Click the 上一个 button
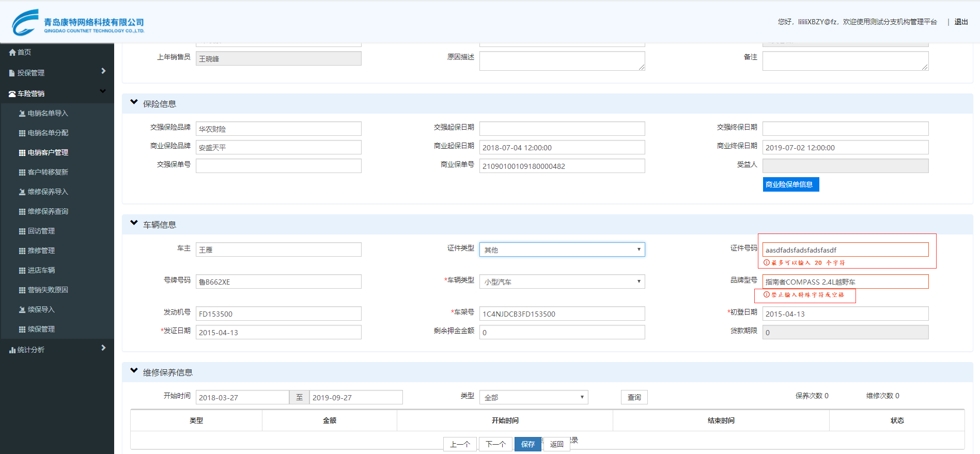The image size is (980, 454). (460, 444)
